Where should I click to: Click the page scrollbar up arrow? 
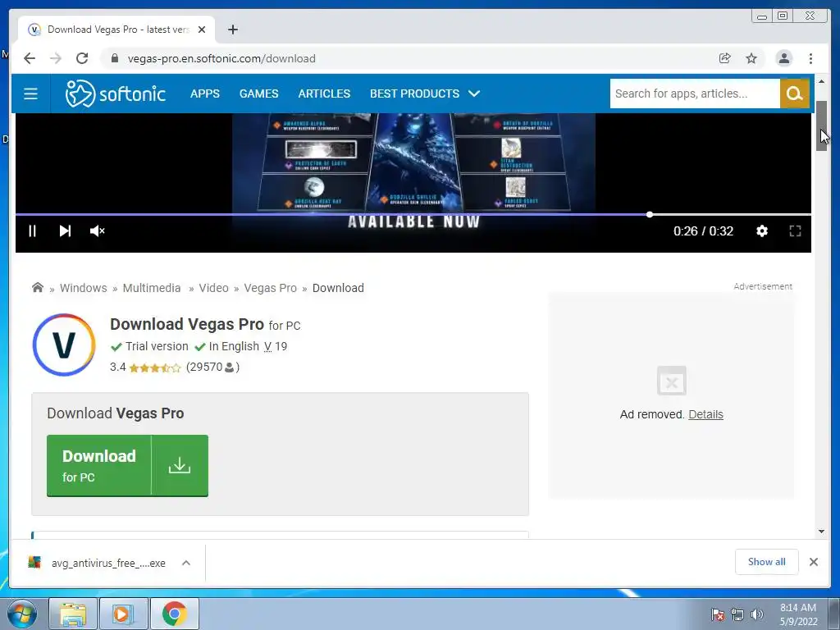(x=821, y=81)
